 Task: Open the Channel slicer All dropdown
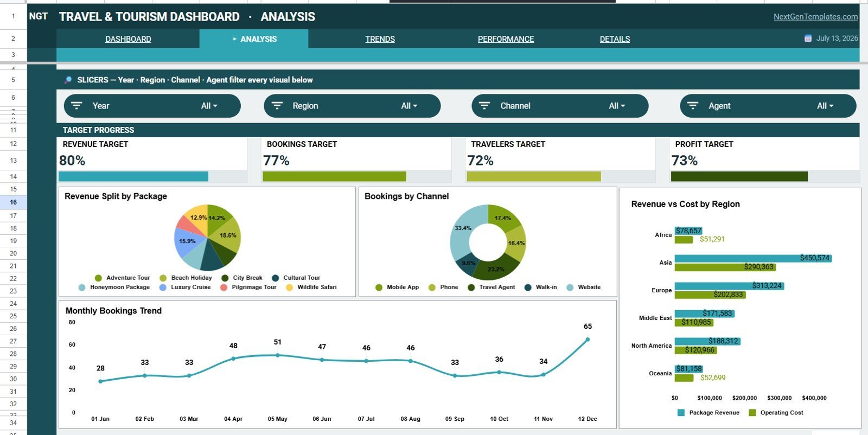[617, 106]
